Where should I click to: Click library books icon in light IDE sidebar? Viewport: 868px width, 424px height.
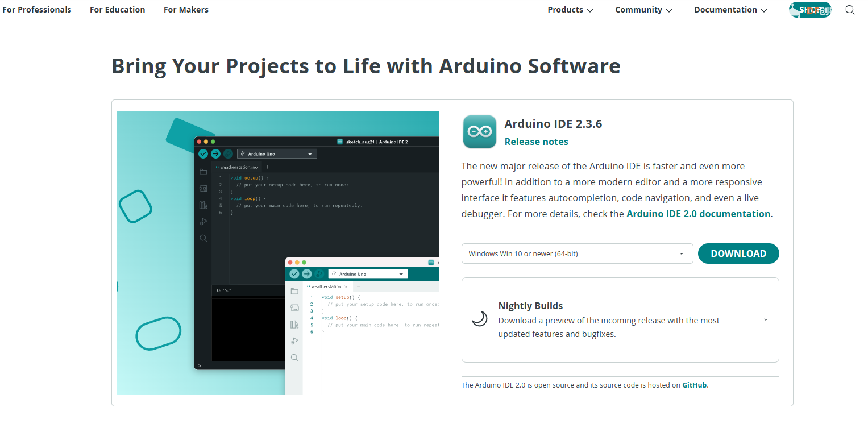294,325
